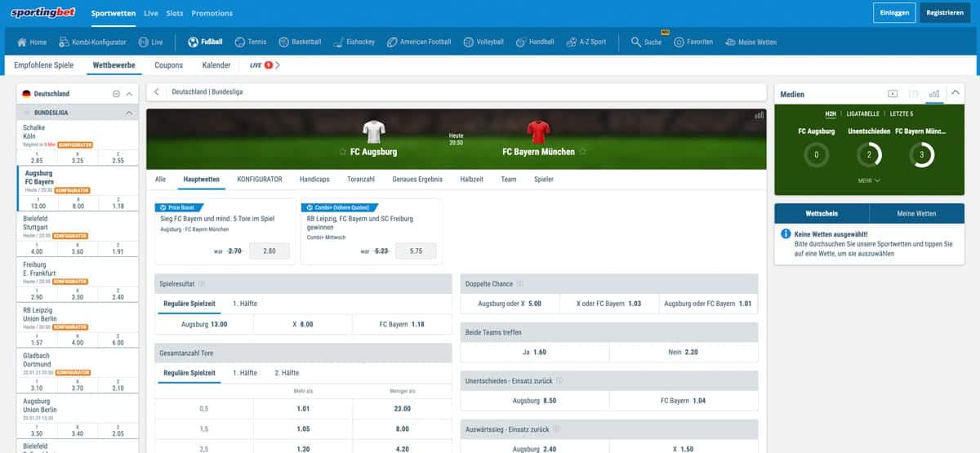The width and height of the screenshot is (980, 453).
Task: Open the KONFIGURATOR market tab
Action: point(260,179)
